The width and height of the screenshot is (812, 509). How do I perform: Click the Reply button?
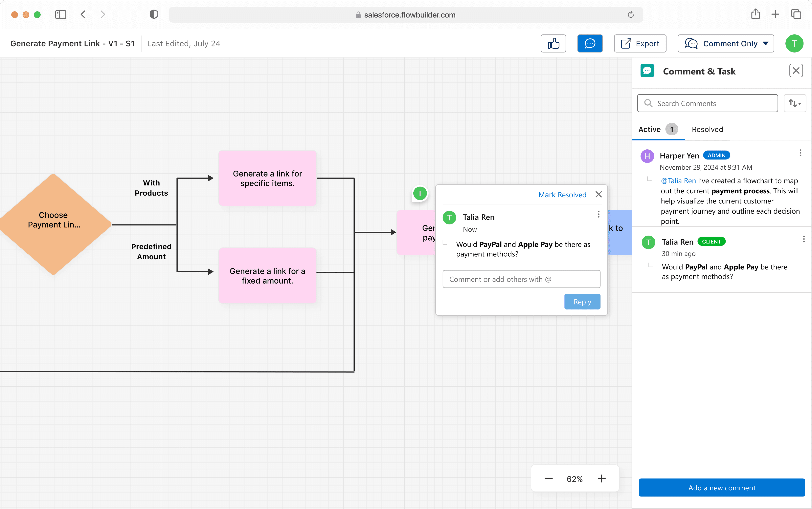pos(582,302)
